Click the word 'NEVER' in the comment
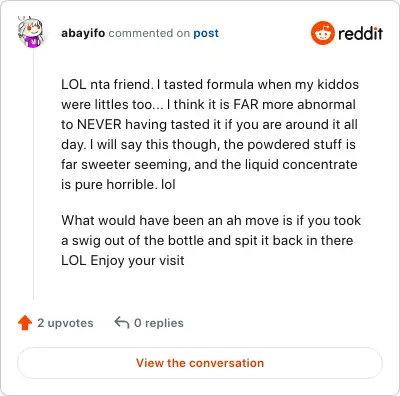 click(99, 124)
